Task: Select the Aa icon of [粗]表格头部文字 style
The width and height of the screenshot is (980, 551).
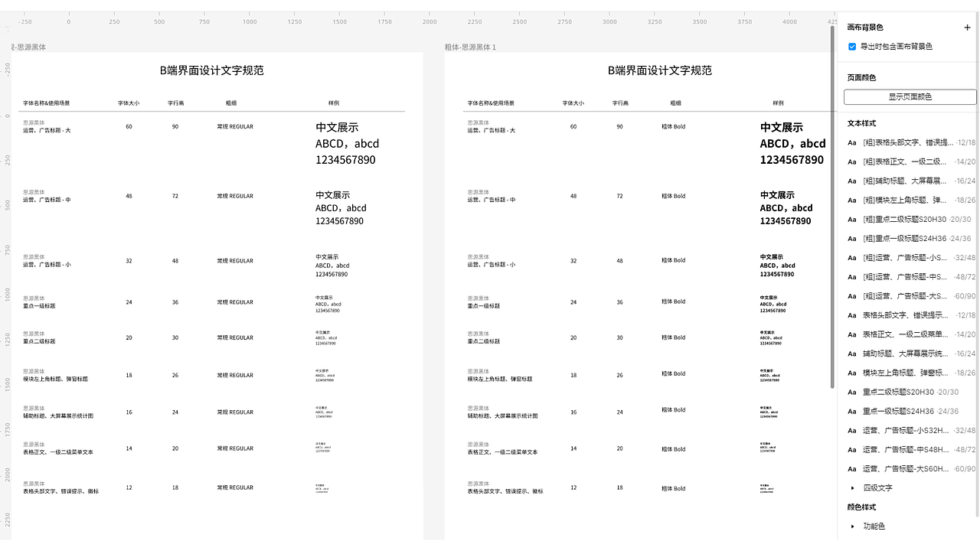Action: coord(852,142)
